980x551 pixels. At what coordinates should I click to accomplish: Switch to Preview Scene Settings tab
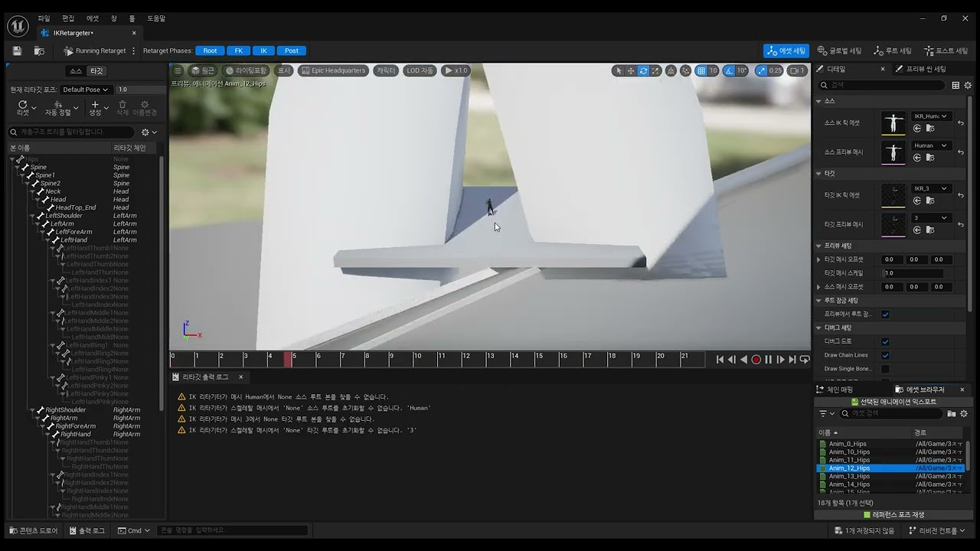pyautogui.click(x=921, y=69)
